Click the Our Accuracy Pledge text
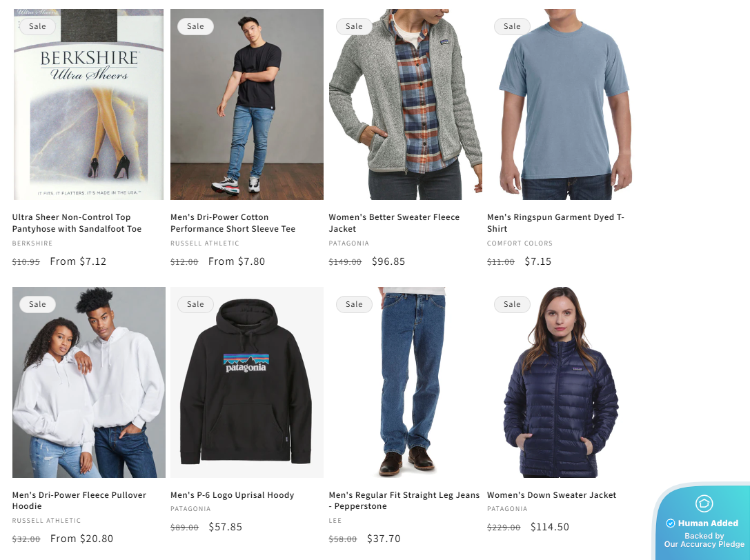750x560 pixels. (704, 544)
